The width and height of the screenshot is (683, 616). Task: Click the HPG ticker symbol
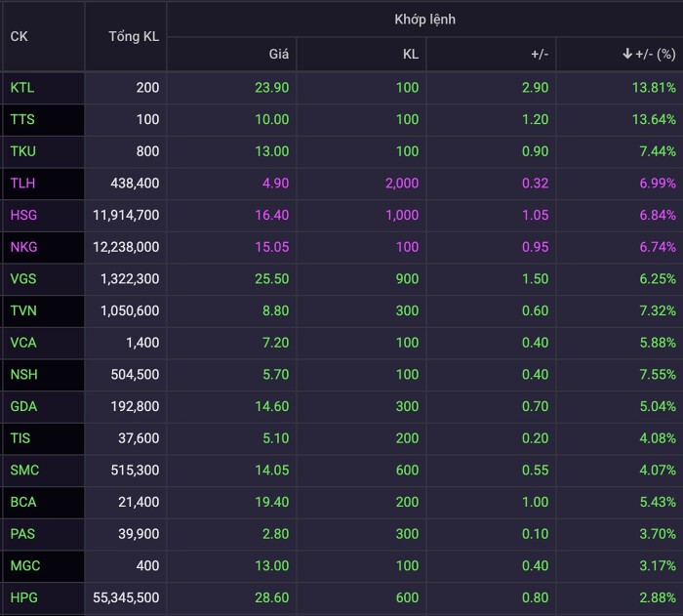[23, 597]
